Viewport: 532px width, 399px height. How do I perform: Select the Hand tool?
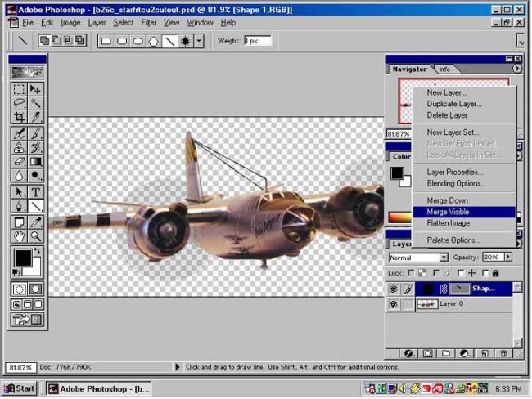(20, 236)
